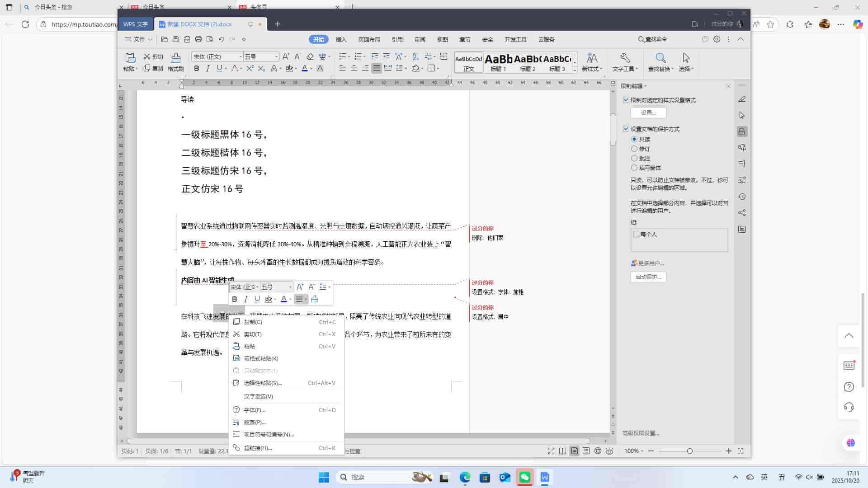This screenshot has width=868, height=488.
Task: Click the 启动保护... button
Action: (x=648, y=277)
